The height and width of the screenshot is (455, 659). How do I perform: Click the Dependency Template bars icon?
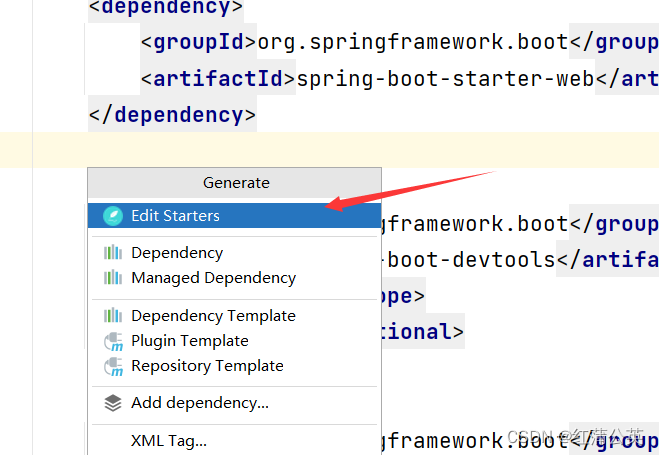tap(113, 316)
